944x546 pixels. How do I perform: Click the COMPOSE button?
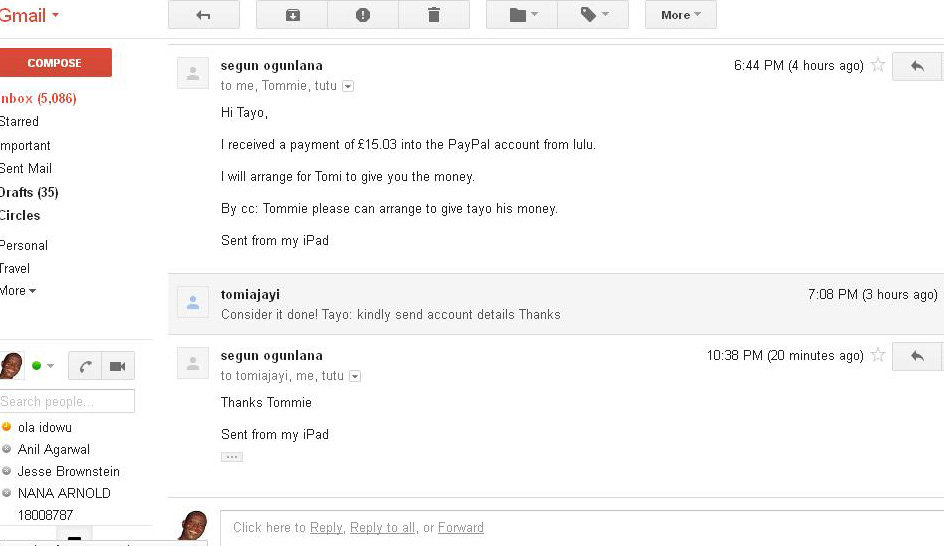[55, 63]
